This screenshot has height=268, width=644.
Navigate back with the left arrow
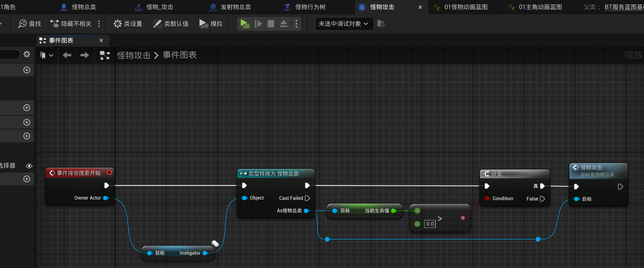pyautogui.click(x=67, y=55)
